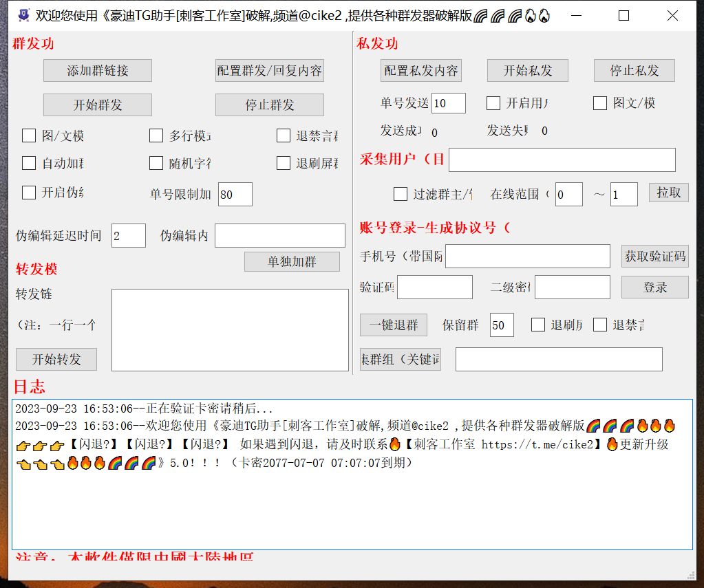Click 登录 button
This screenshot has width=704, height=588.
655,287
